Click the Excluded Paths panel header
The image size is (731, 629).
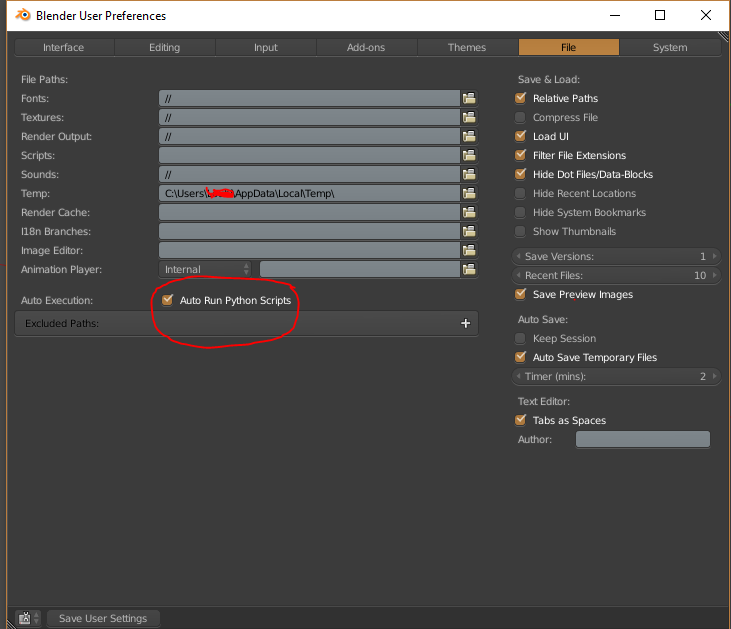pos(247,323)
